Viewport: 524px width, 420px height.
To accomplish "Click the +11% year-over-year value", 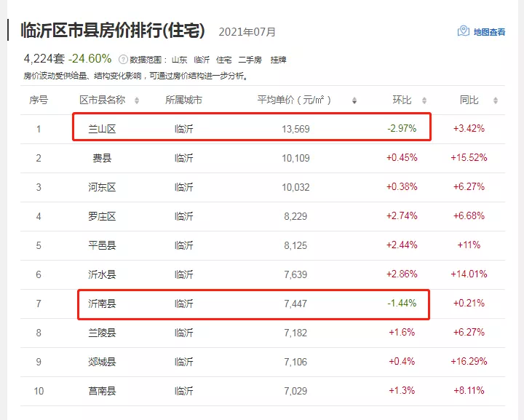I will tap(469, 245).
